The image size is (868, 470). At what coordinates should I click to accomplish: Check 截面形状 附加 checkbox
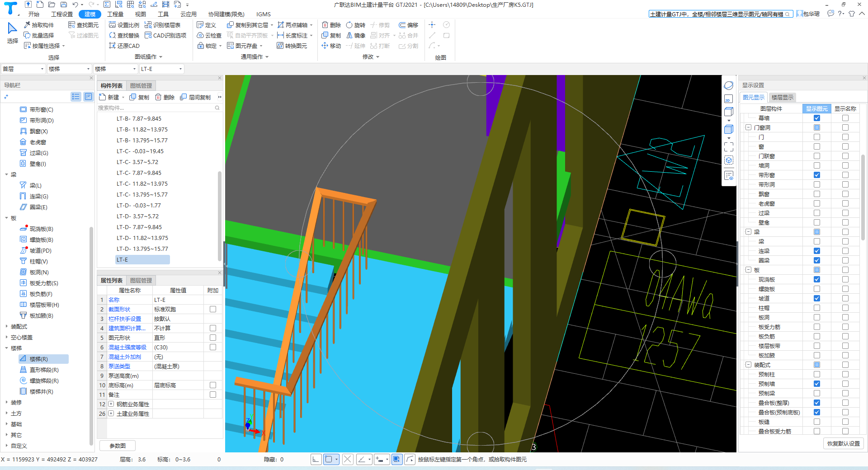[213, 309]
